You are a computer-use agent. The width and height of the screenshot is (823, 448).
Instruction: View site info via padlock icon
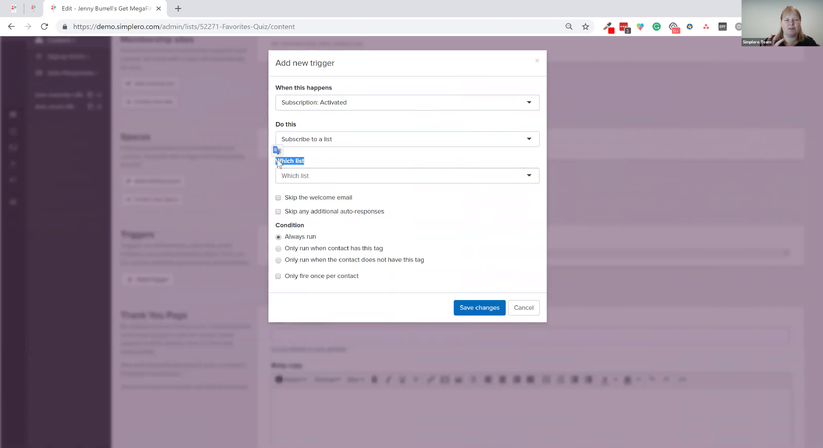pos(65,26)
